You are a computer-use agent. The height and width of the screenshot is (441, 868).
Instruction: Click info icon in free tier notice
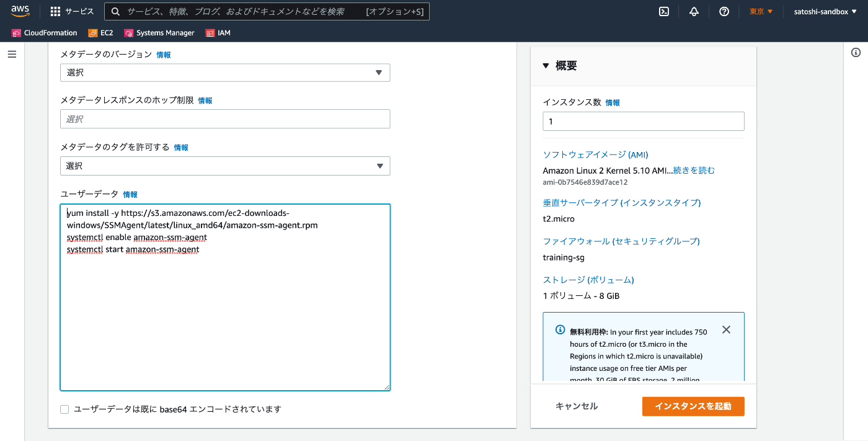560,329
